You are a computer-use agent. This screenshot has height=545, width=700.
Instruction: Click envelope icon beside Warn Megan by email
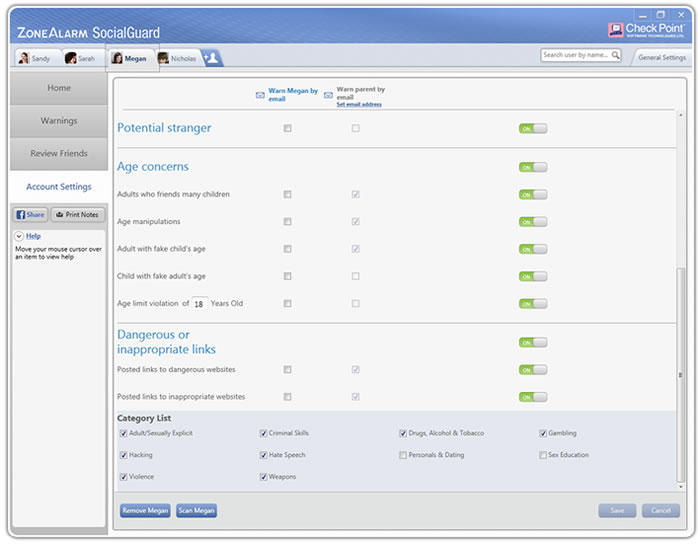coord(260,95)
